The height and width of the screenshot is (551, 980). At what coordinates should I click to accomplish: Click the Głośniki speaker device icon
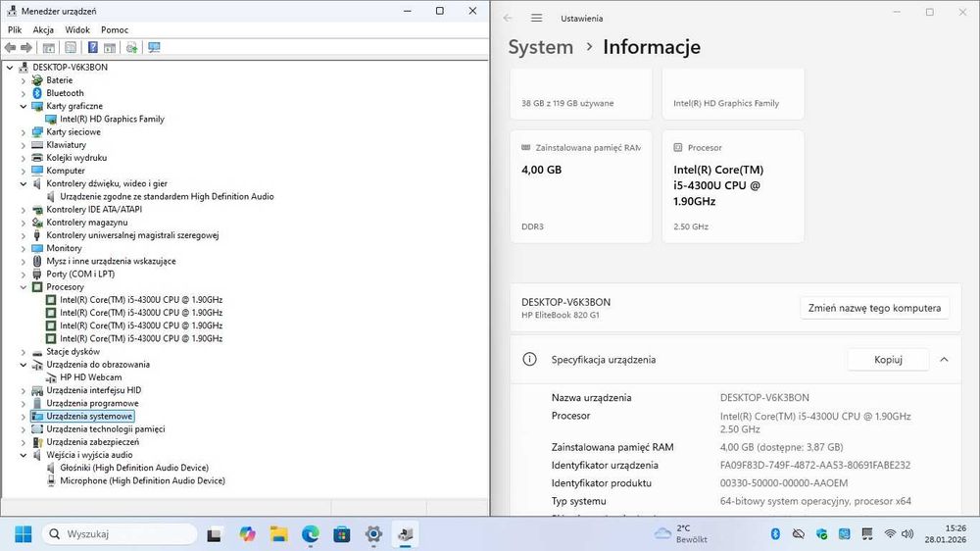tap(51, 468)
